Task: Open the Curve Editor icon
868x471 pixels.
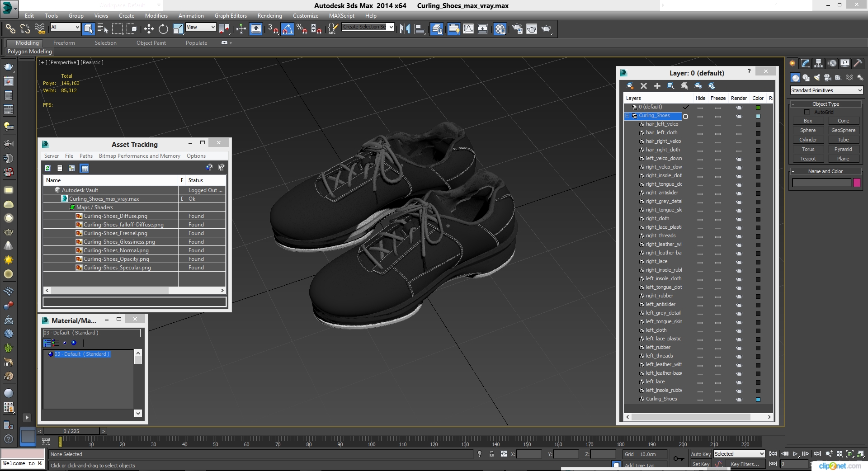Action: coord(468,29)
